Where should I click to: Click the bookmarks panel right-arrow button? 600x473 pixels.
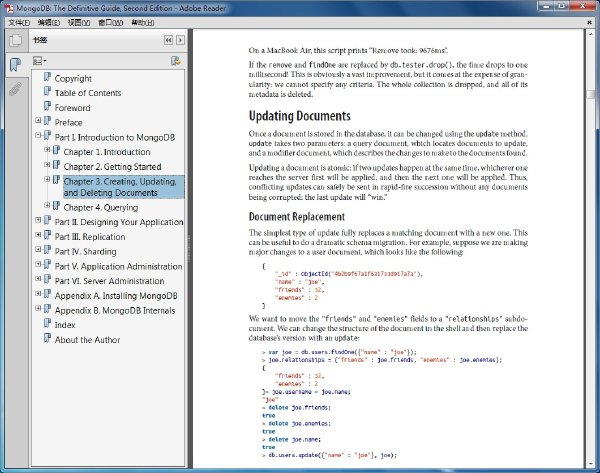180,40
